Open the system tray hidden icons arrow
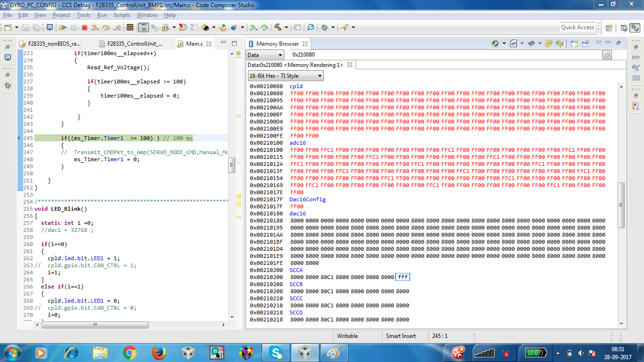Viewport: 644px width, 362px height. 558,353
